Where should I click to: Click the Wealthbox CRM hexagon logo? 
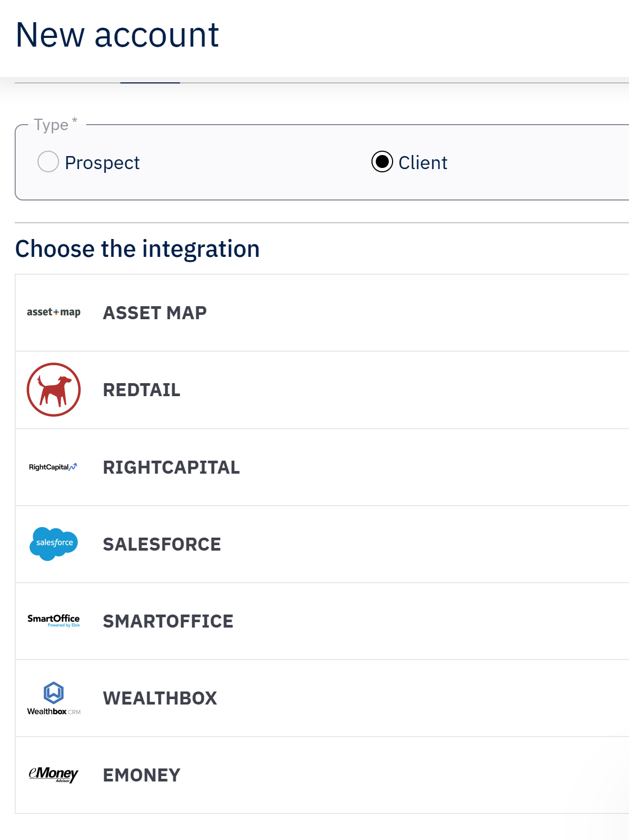(x=54, y=698)
